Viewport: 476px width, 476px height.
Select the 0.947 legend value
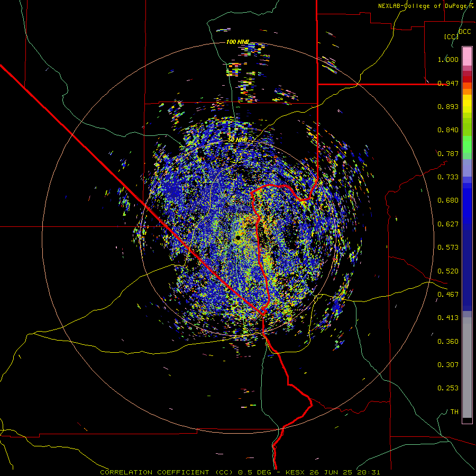[x=448, y=83]
